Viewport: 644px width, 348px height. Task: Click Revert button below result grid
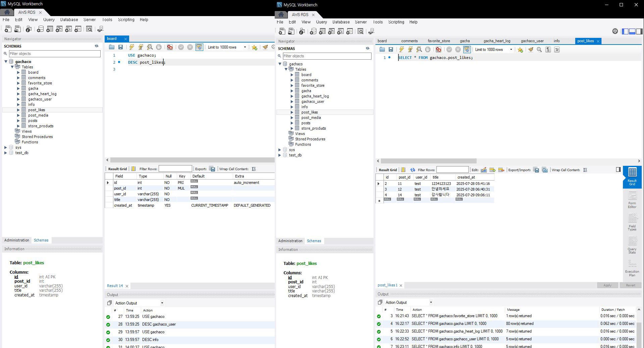[630, 285]
